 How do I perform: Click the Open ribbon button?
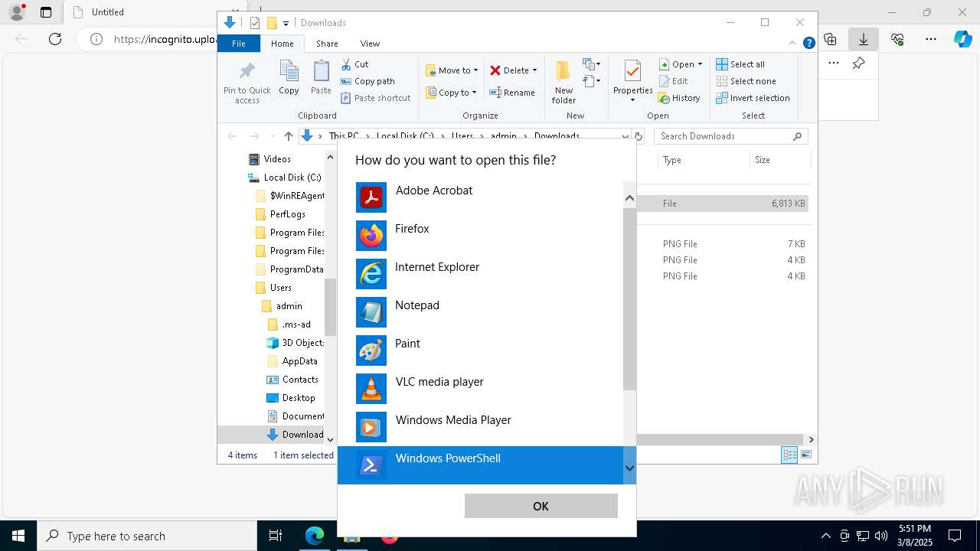tap(676, 64)
